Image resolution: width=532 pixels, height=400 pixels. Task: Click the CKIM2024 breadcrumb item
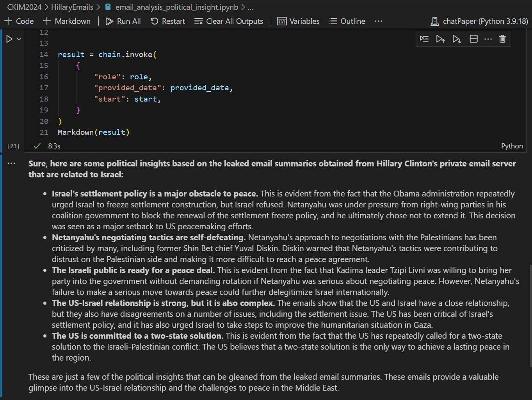pos(24,7)
